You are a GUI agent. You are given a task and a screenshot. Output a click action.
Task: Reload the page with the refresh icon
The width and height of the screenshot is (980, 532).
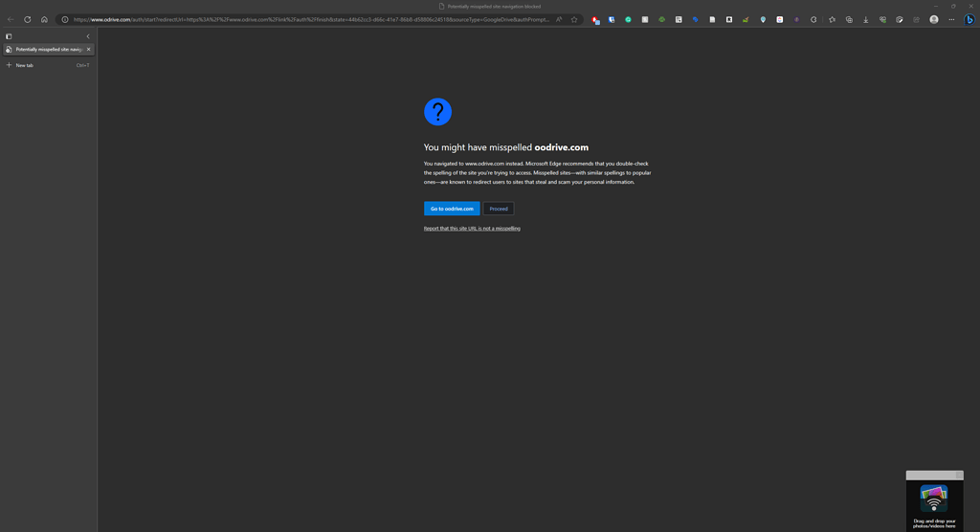[x=27, y=19]
